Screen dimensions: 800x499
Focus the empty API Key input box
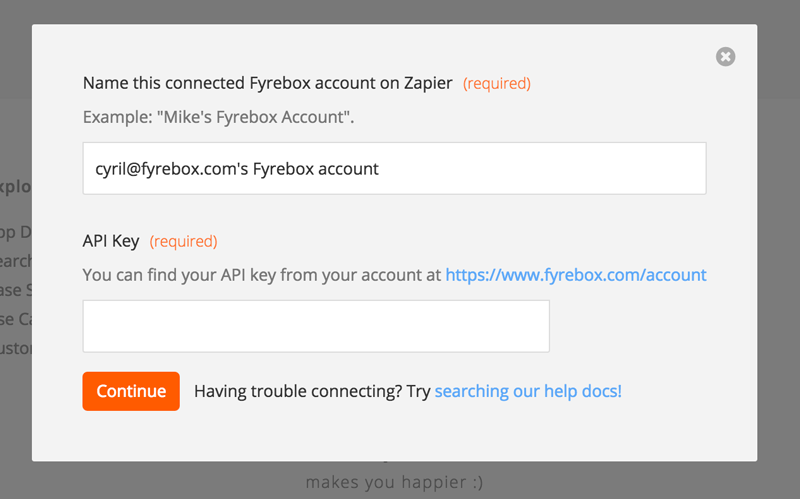pos(316,326)
